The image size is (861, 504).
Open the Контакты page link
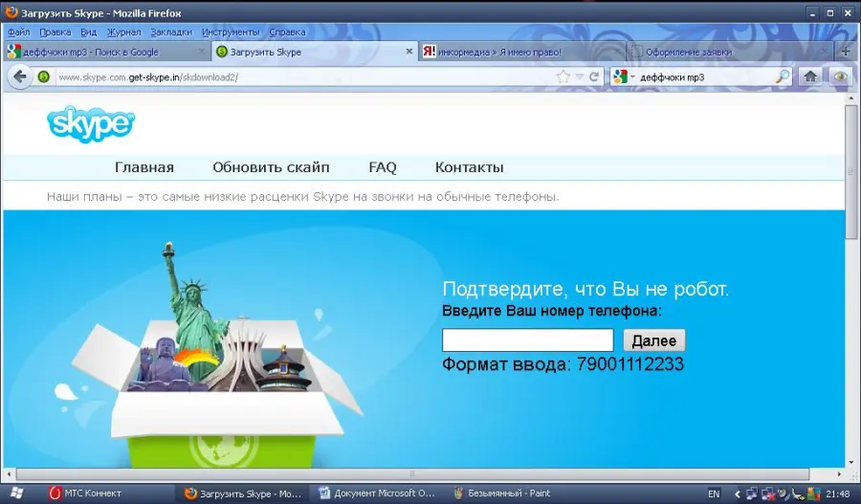coord(470,167)
